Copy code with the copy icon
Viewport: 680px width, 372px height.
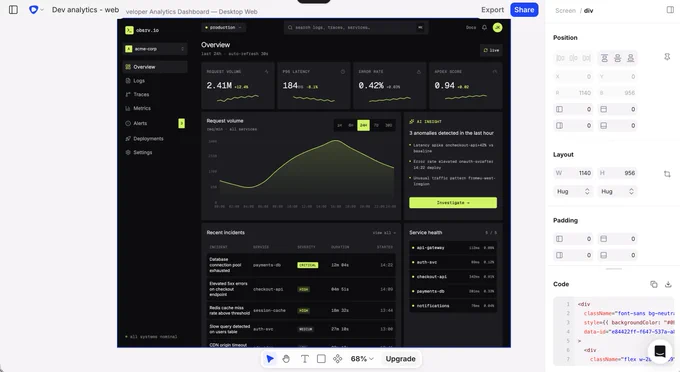coord(654,284)
